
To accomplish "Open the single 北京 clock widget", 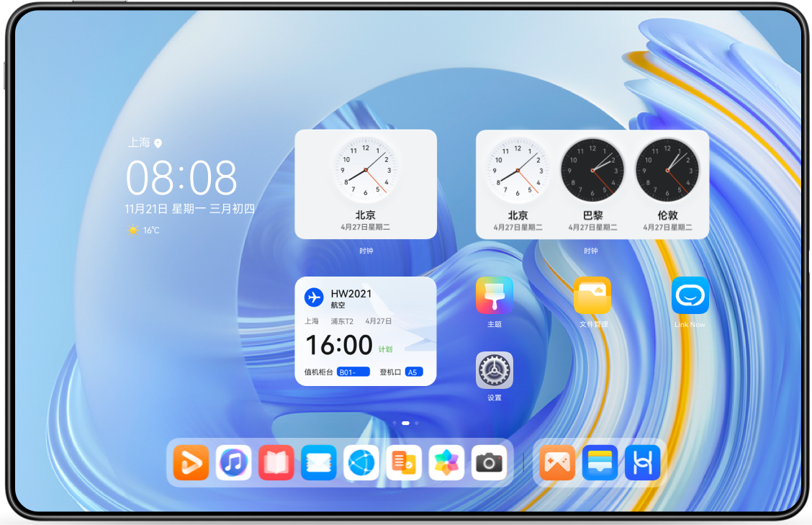I will (366, 184).
